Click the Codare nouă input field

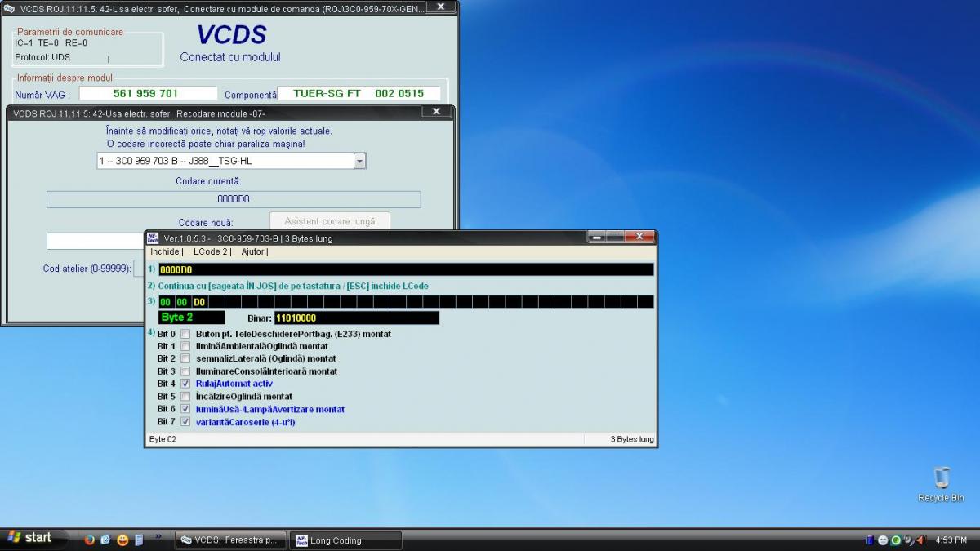[96, 241]
